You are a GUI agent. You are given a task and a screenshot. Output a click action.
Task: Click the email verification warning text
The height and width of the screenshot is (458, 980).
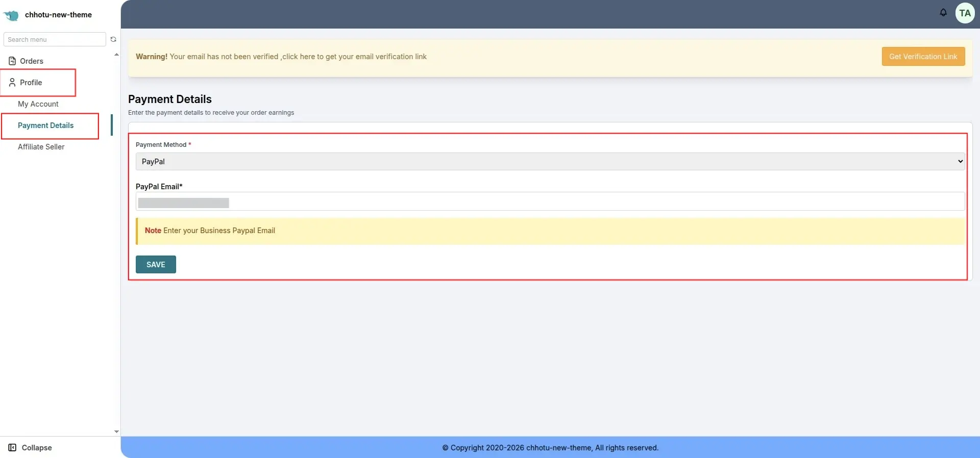(x=281, y=57)
